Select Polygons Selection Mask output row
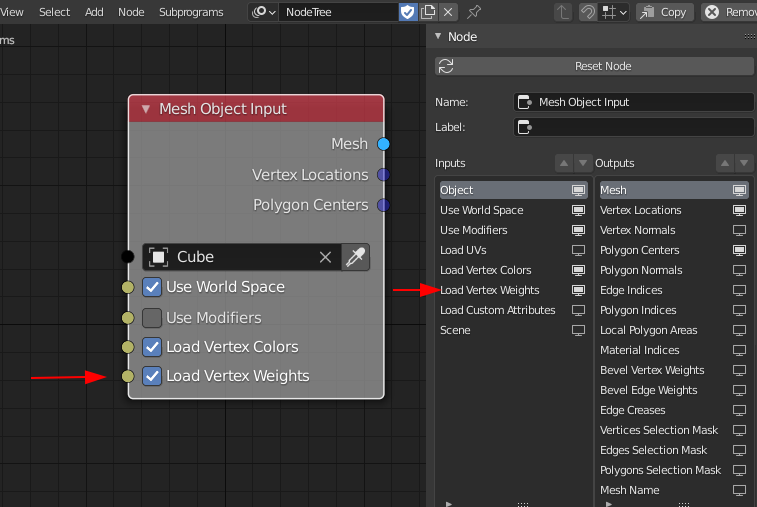 pos(674,470)
